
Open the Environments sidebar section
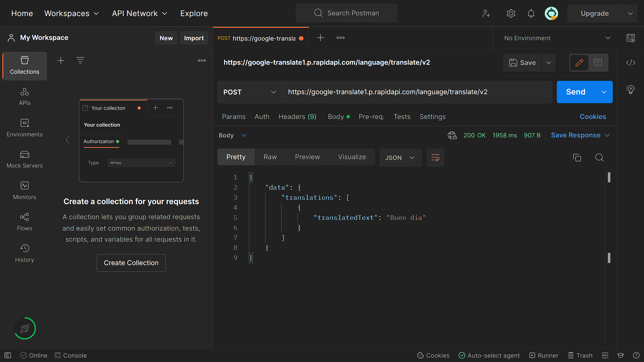[24, 128]
